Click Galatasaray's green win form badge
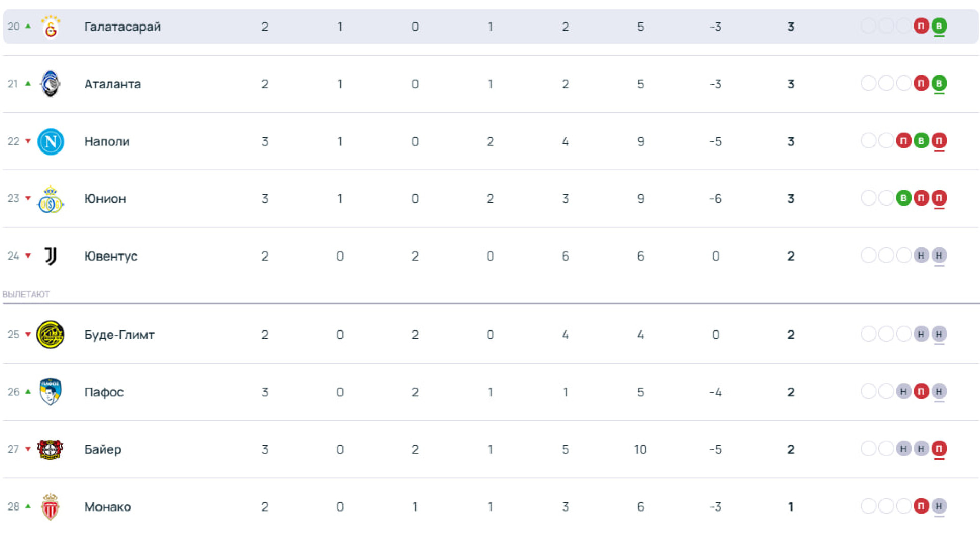 pos(939,26)
